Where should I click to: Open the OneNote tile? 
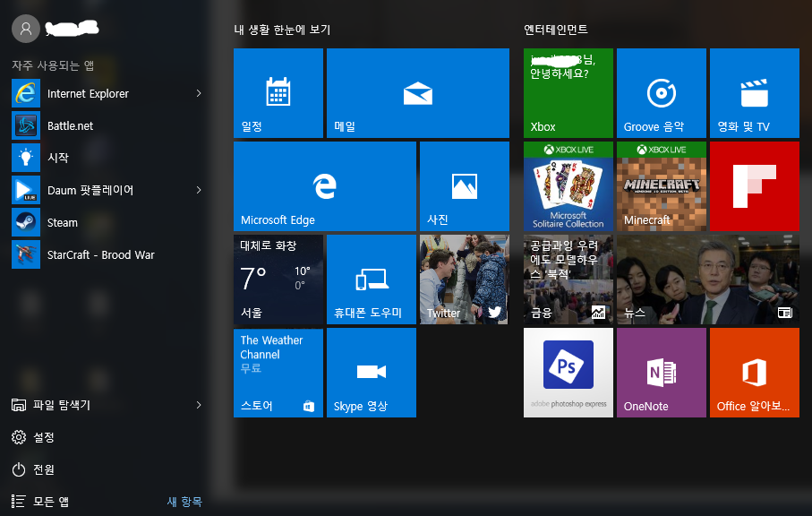click(661, 373)
